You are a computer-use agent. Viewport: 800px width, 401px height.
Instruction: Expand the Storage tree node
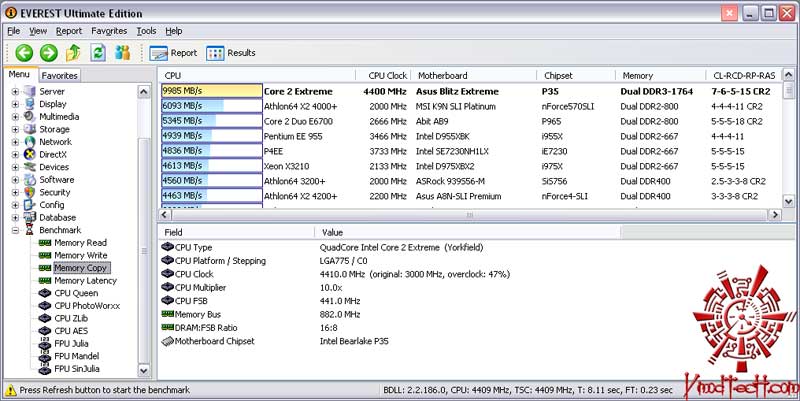coord(15,130)
